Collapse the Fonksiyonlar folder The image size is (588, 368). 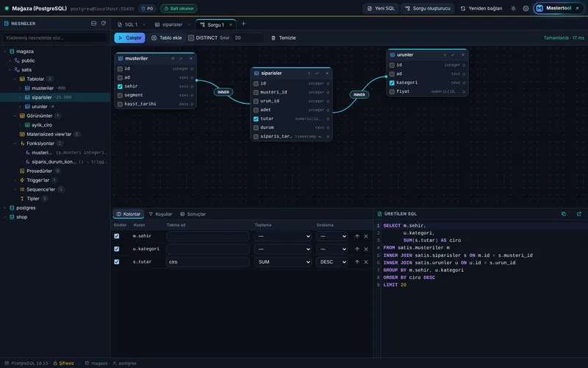tap(15, 144)
